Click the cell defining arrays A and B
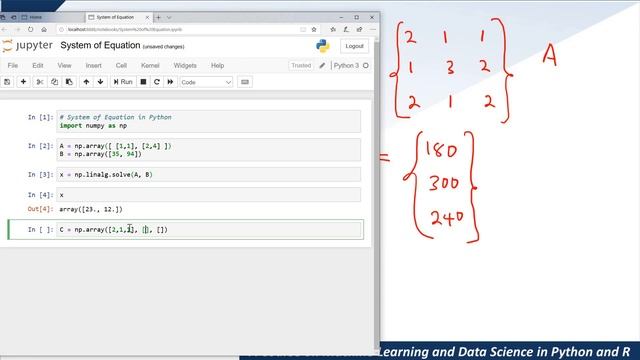 coord(209,150)
